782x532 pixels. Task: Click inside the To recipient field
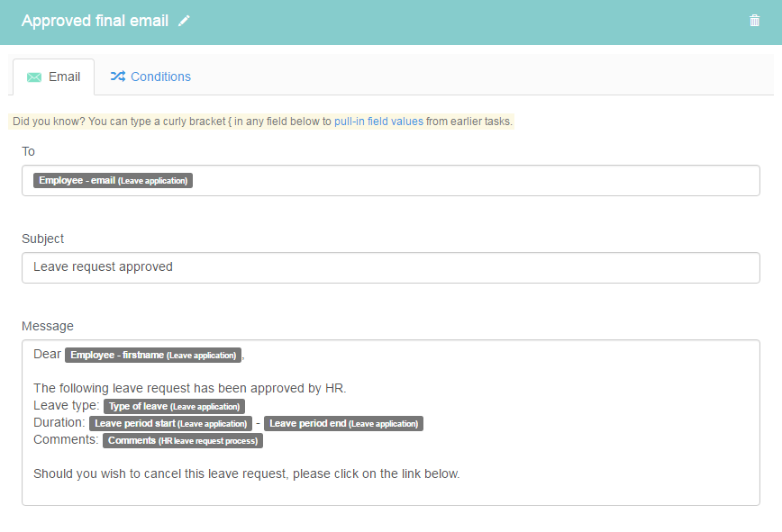(x=390, y=180)
